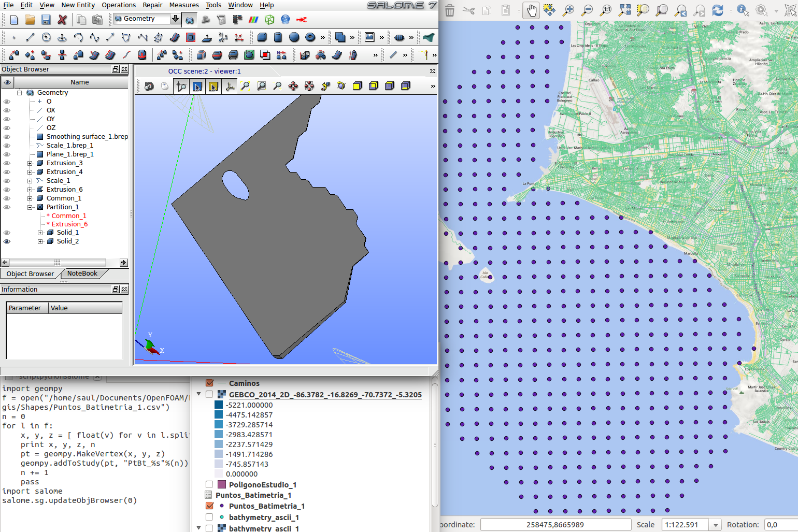Click the Pan Map hand tool

[x=531, y=10]
